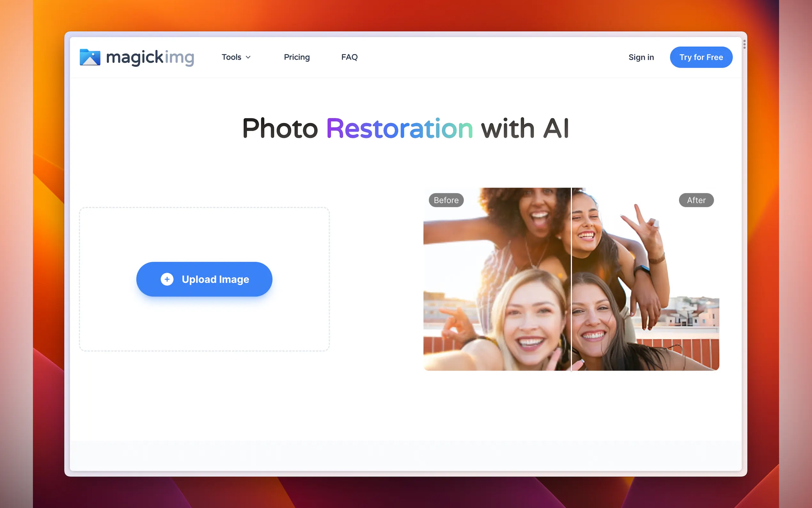Click the light gray footer strip
Image resolution: width=812 pixels, height=508 pixels.
click(x=405, y=455)
